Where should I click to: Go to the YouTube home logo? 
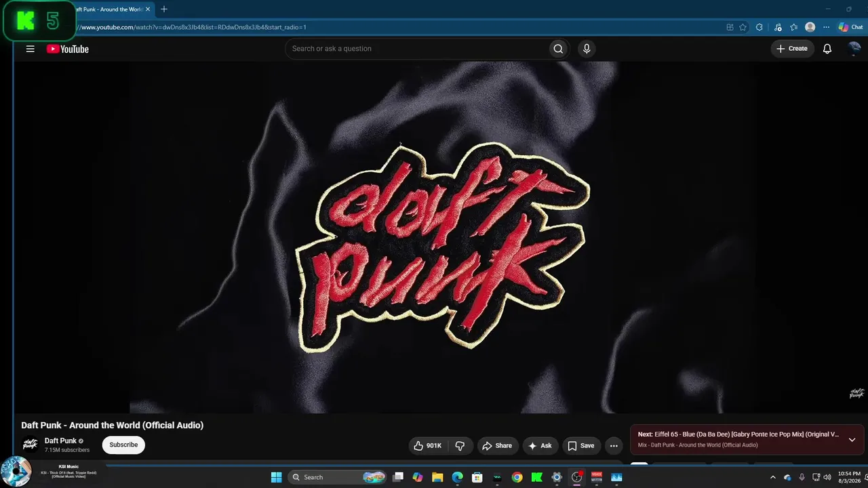click(68, 49)
